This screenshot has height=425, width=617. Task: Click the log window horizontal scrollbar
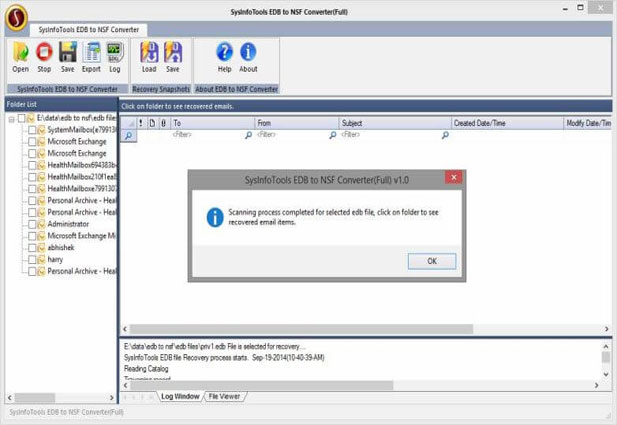[x=262, y=385]
